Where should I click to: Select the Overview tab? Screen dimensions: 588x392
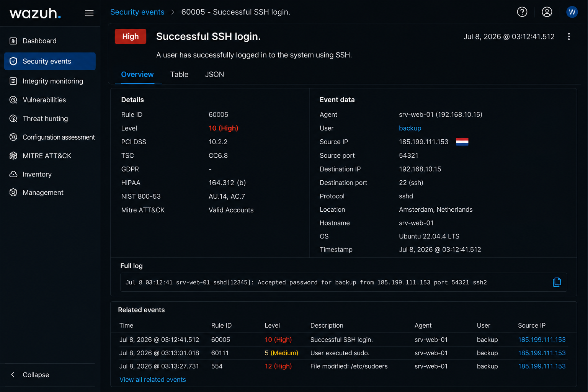pyautogui.click(x=137, y=74)
